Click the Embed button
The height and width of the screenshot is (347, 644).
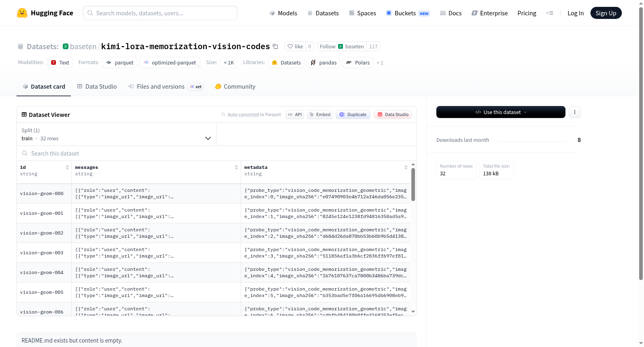click(320, 114)
